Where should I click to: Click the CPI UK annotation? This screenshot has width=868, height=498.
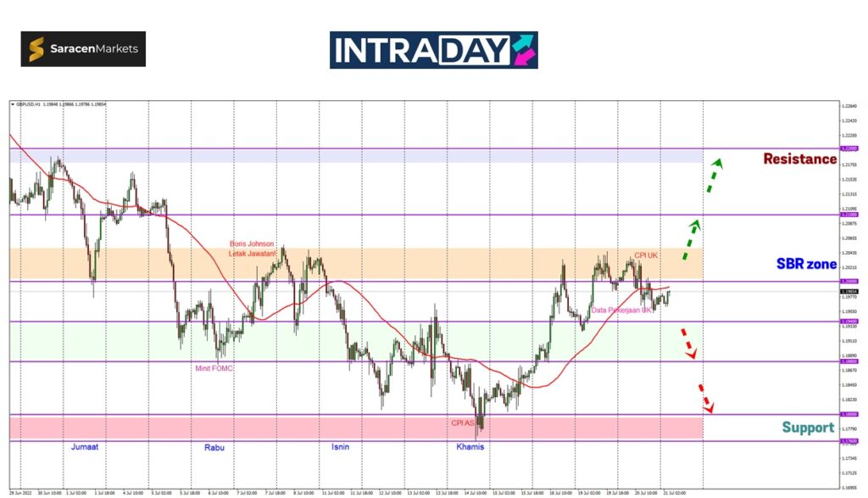pyautogui.click(x=647, y=255)
